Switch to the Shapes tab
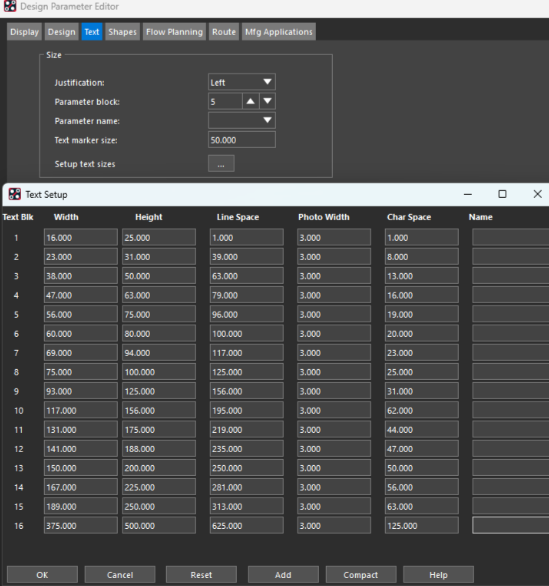The width and height of the screenshot is (549, 586). (x=122, y=32)
